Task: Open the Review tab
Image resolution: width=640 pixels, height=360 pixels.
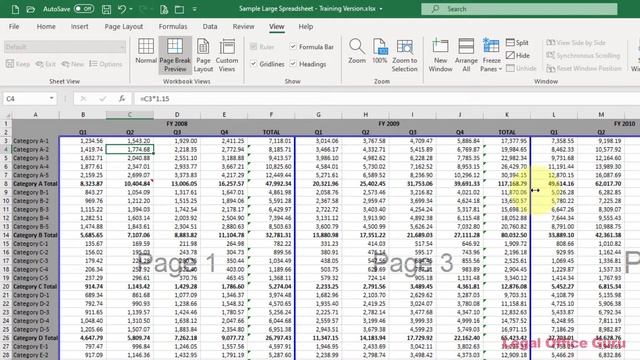Action: click(243, 27)
